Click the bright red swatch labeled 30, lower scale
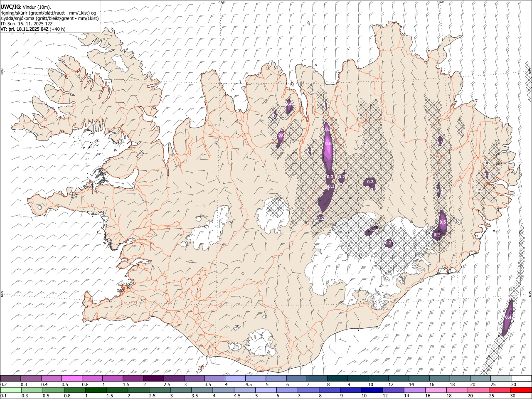The height and width of the screenshot is (399, 532). [521, 390]
